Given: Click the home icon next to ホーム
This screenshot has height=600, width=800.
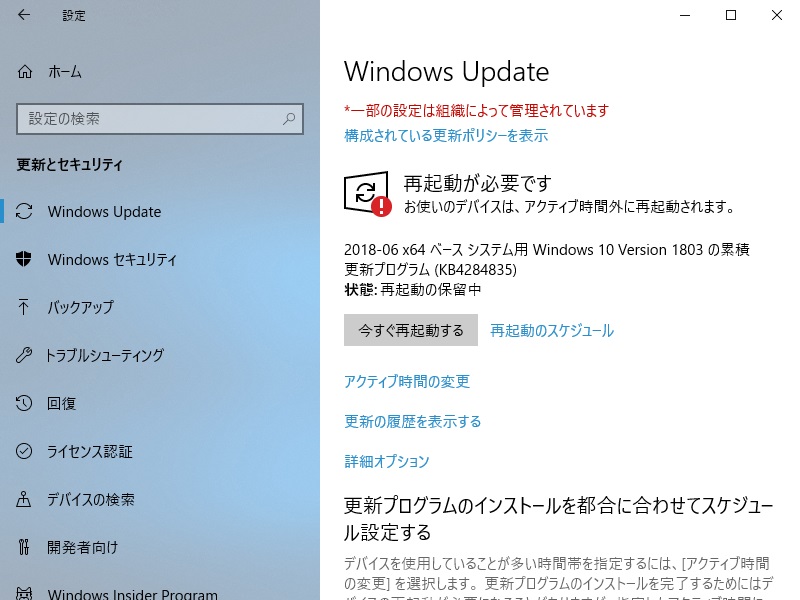Looking at the screenshot, I should [24, 71].
